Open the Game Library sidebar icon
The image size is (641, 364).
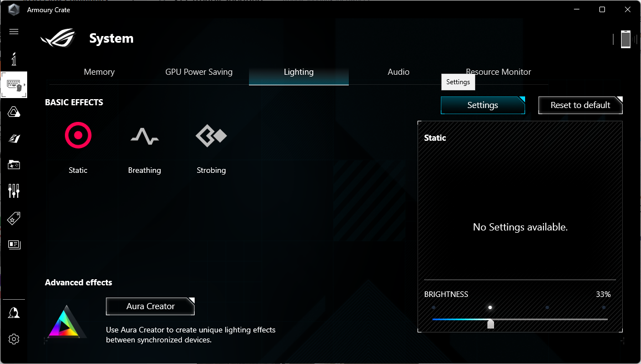[14, 165]
